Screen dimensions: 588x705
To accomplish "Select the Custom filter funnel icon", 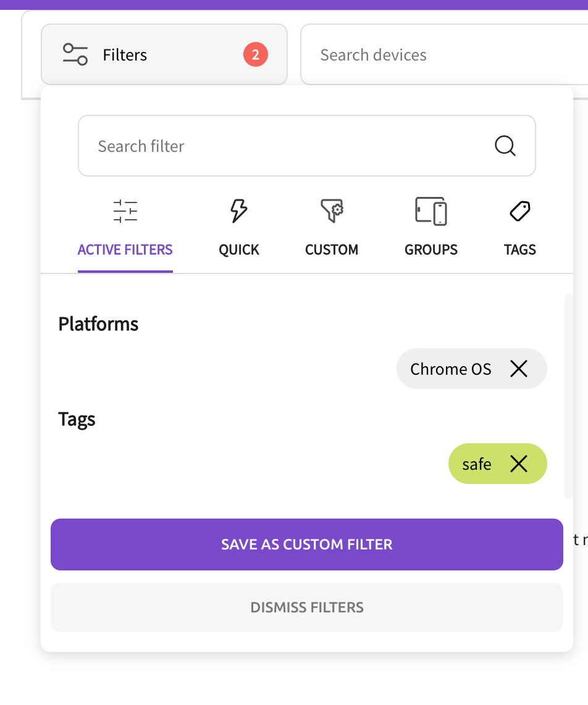I will coord(331,211).
